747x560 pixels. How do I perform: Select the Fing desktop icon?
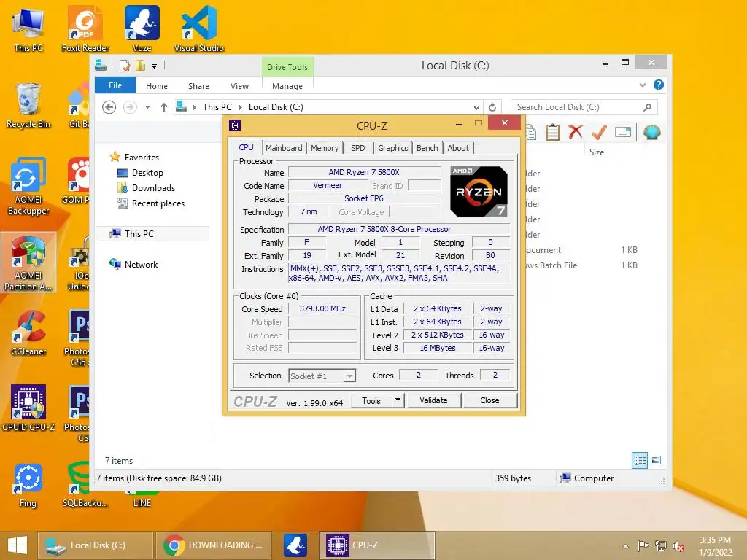pyautogui.click(x=28, y=485)
